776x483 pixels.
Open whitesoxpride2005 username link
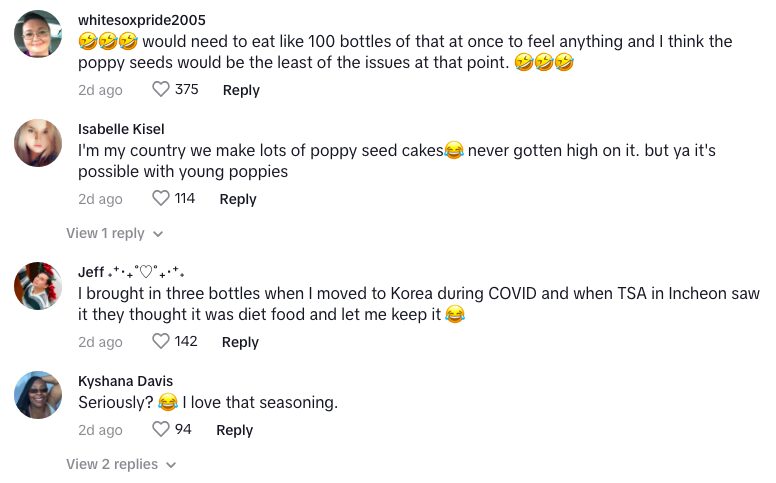click(142, 20)
